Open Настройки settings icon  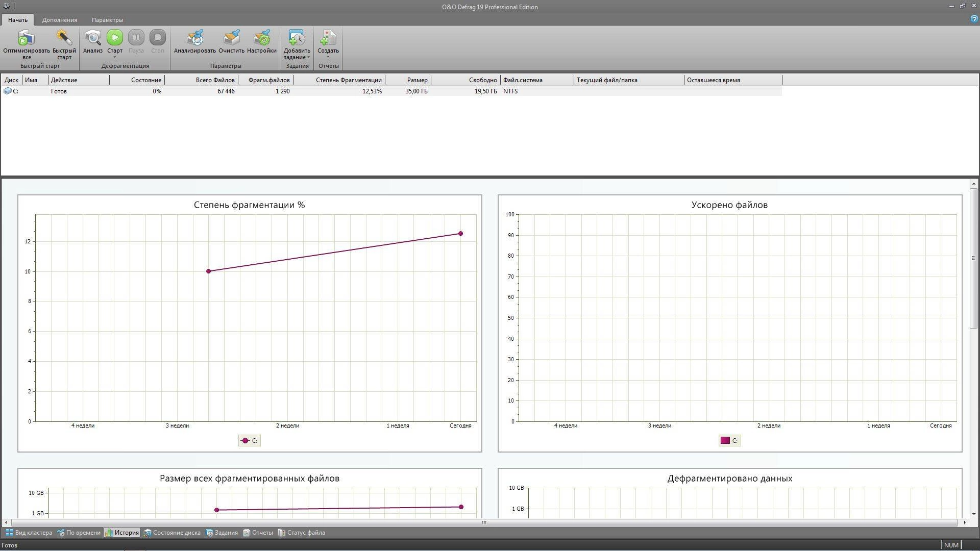tap(262, 38)
